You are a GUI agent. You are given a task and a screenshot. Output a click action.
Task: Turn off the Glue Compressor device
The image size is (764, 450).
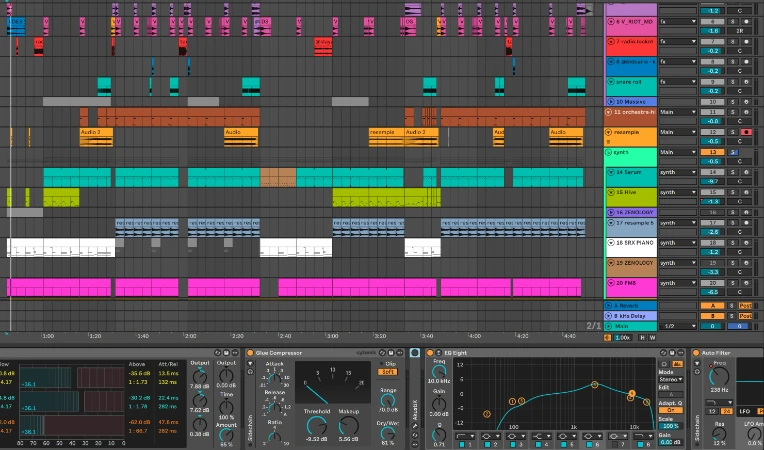point(250,353)
